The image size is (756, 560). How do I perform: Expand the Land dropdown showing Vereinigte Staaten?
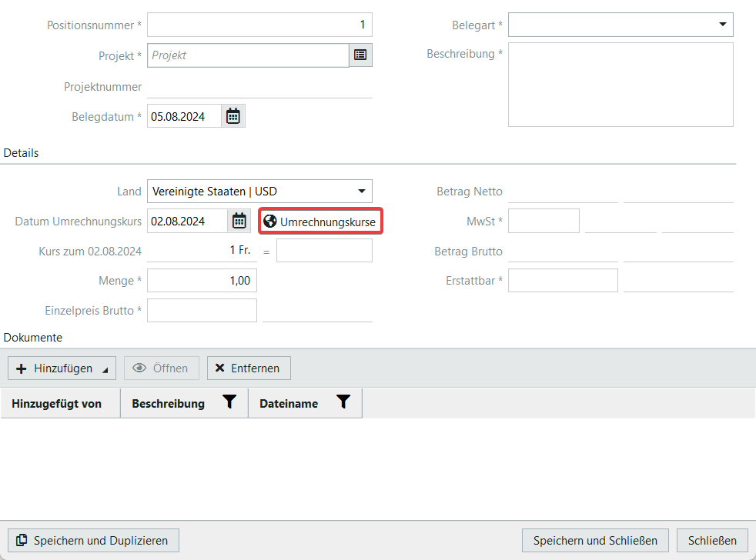click(x=361, y=192)
